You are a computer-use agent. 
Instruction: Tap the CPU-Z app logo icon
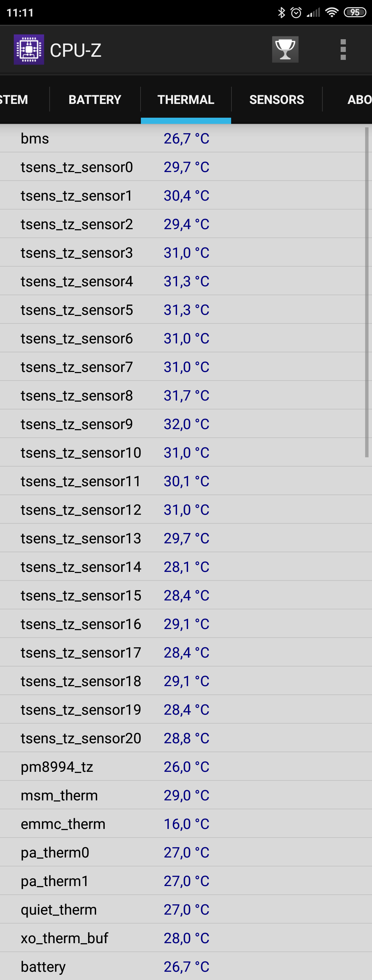pos(29,50)
